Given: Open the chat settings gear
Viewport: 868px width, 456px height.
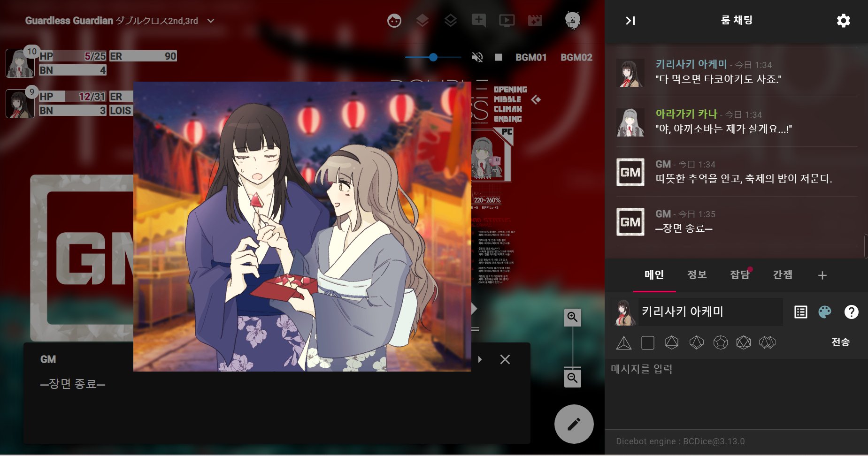Looking at the screenshot, I should click(844, 21).
